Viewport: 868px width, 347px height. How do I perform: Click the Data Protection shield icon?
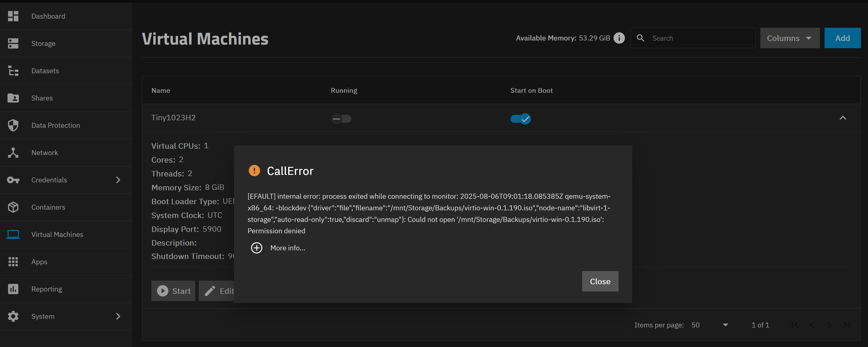[13, 125]
